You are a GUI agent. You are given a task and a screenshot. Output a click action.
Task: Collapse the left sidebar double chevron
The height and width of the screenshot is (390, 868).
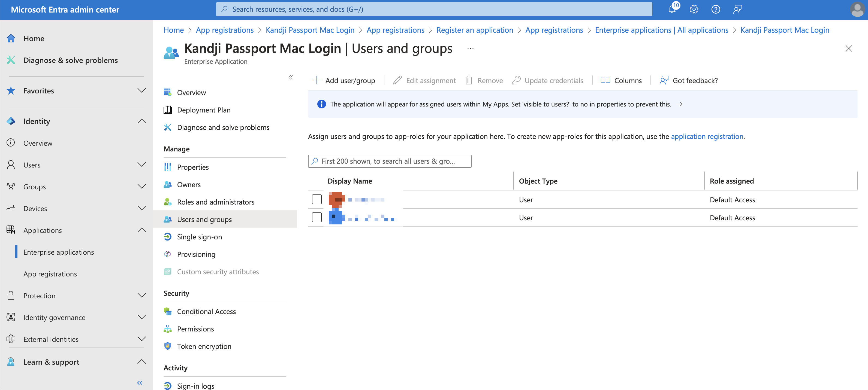tap(140, 383)
